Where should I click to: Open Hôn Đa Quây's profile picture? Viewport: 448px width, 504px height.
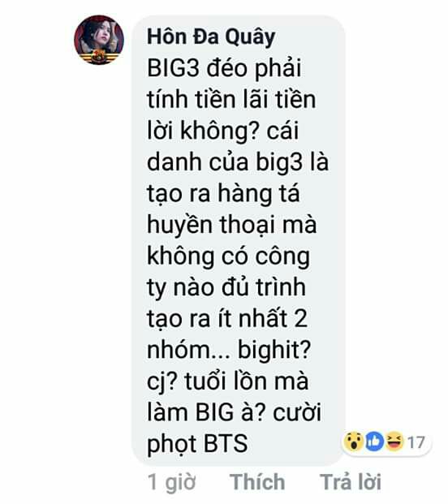click(99, 40)
